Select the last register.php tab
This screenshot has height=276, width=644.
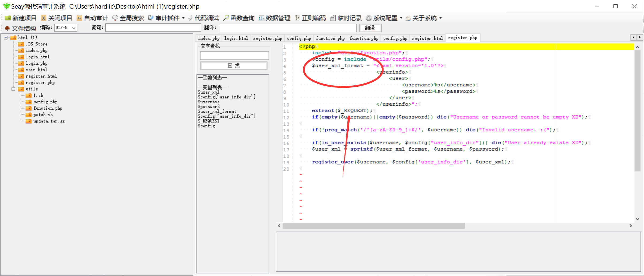(462, 38)
